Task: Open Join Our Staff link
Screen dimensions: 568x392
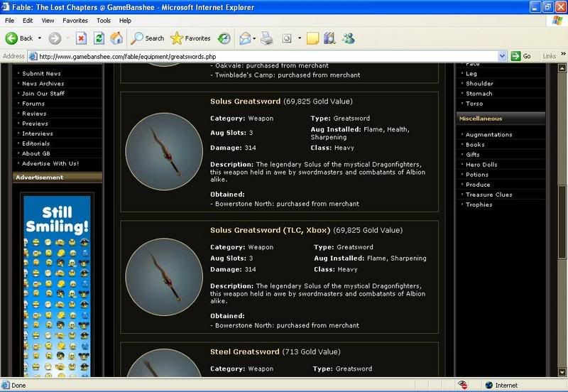Action: coord(43,94)
